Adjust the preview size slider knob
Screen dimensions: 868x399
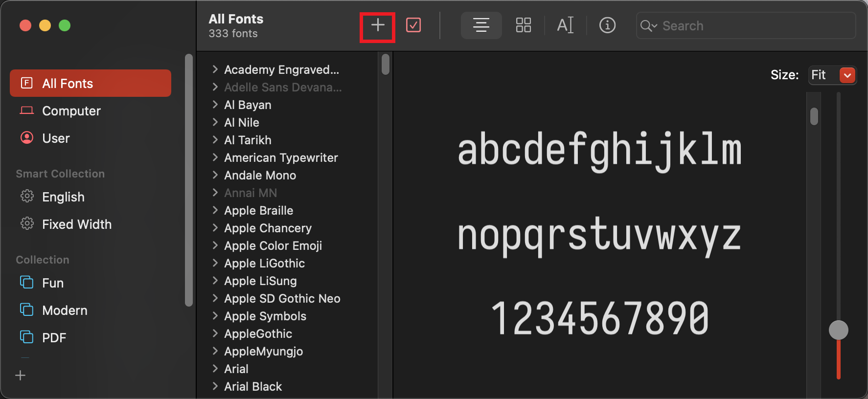pos(838,330)
